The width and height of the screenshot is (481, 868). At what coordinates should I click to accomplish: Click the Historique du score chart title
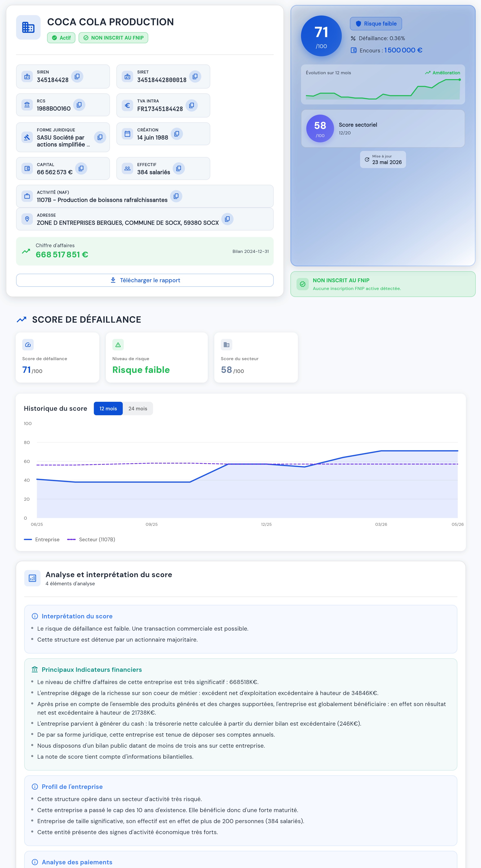[x=56, y=408]
